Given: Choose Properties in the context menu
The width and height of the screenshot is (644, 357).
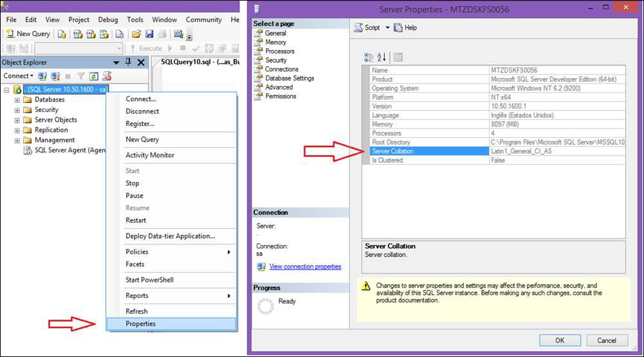Looking at the screenshot, I should [171, 324].
